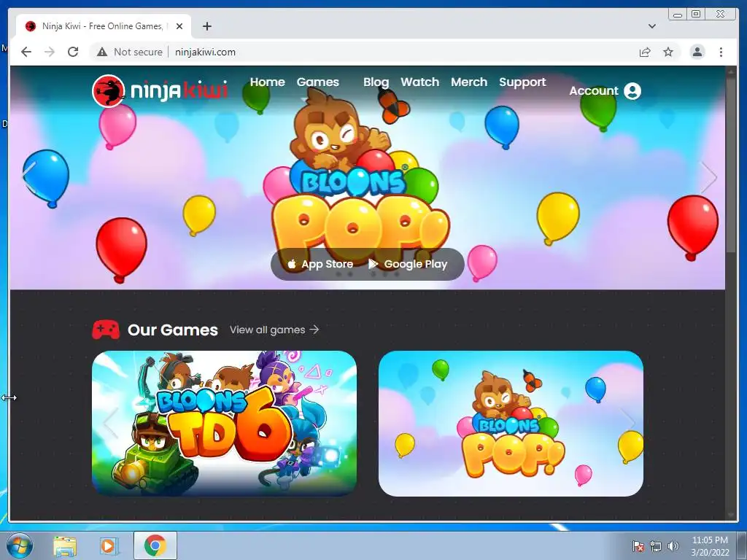This screenshot has height=560, width=747.
Task: Click the red gamepad icon beside Our Games
Action: pos(106,330)
